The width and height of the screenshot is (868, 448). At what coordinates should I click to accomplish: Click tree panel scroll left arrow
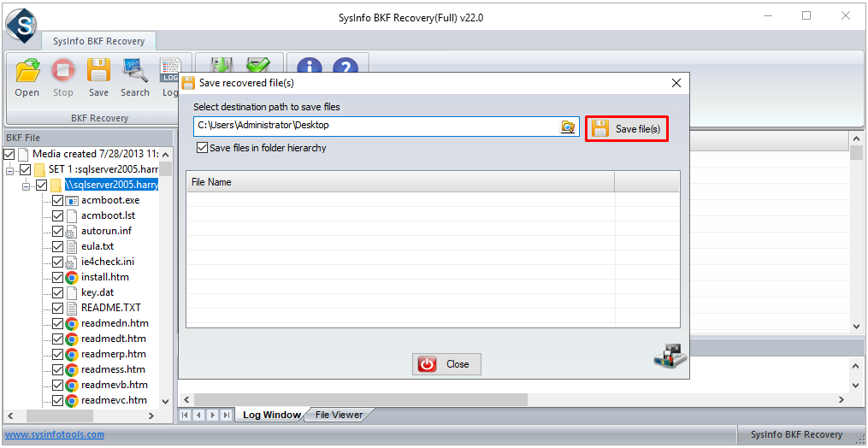(9, 416)
